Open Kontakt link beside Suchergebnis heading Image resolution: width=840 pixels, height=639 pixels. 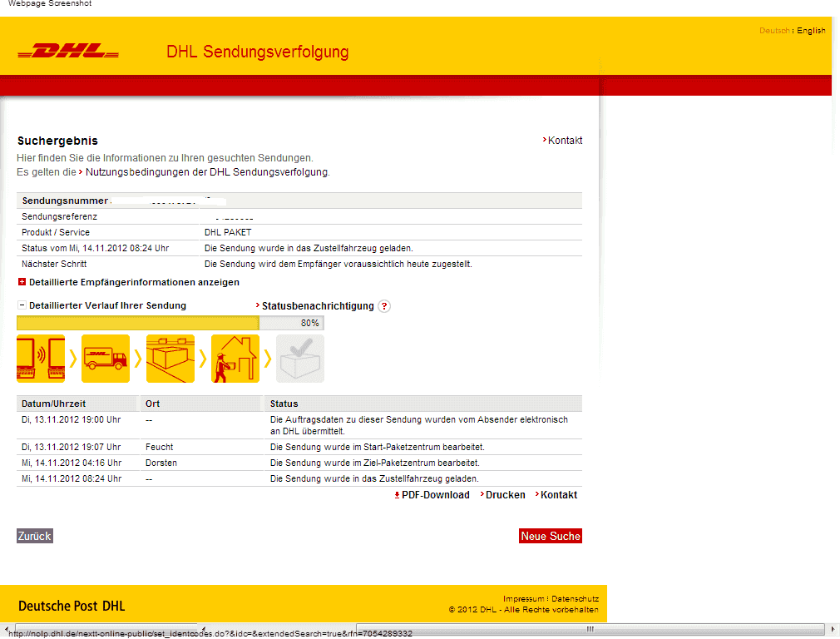562,141
